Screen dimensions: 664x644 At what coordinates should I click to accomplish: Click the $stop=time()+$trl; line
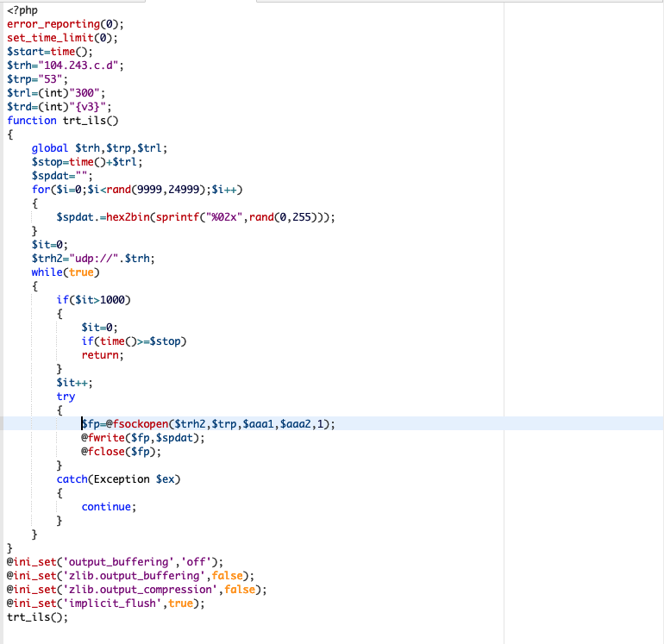point(87,162)
